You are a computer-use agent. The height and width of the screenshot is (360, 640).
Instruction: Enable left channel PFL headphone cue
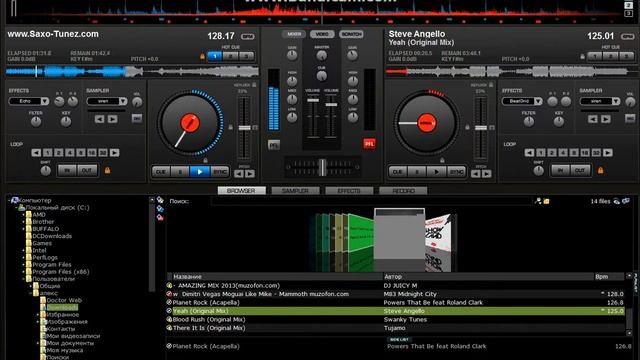click(274, 144)
